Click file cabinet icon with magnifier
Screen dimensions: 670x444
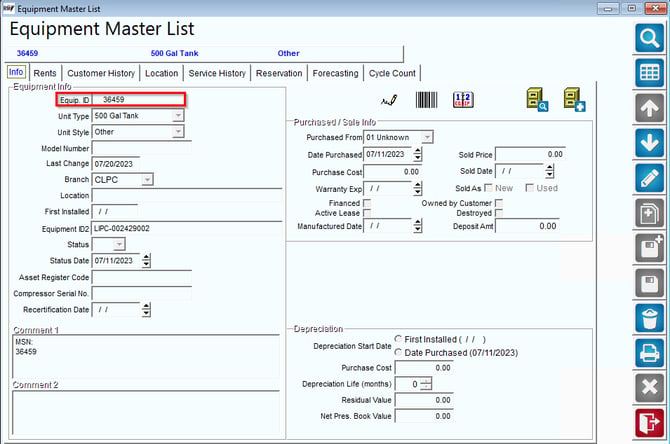click(x=537, y=100)
